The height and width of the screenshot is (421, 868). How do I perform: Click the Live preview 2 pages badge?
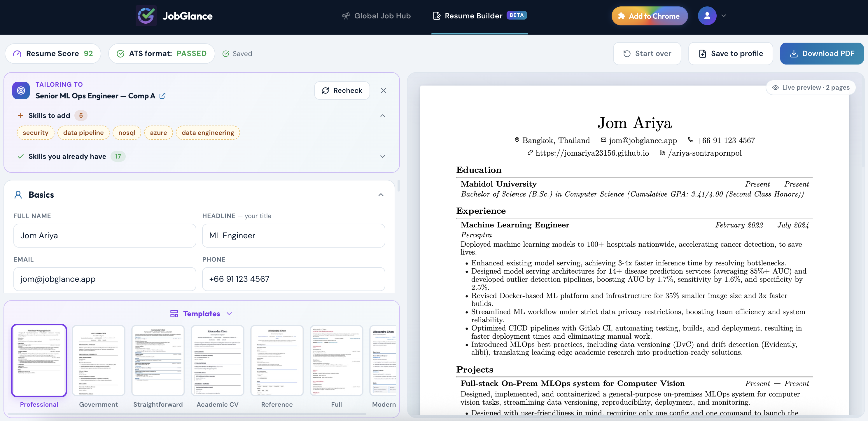tap(811, 87)
